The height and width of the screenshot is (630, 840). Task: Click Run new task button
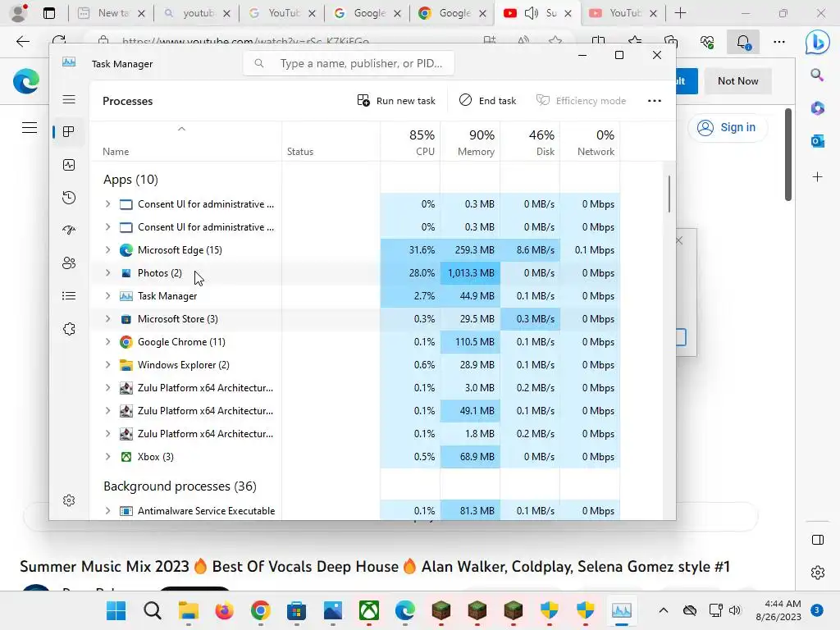(x=396, y=101)
